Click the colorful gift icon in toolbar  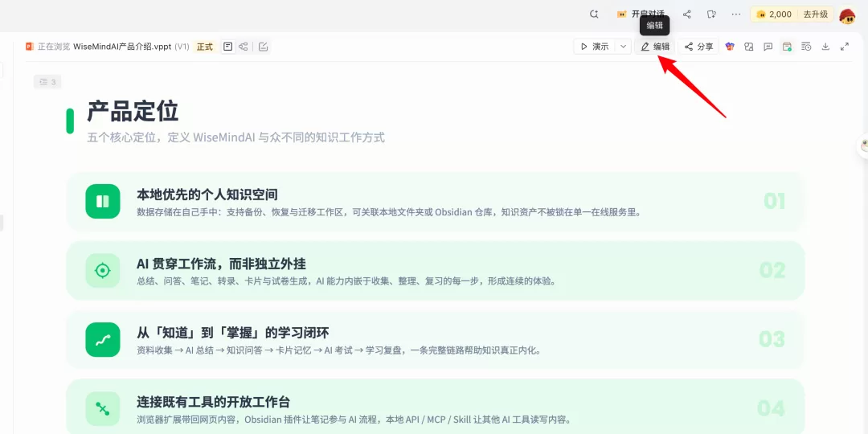(x=730, y=47)
